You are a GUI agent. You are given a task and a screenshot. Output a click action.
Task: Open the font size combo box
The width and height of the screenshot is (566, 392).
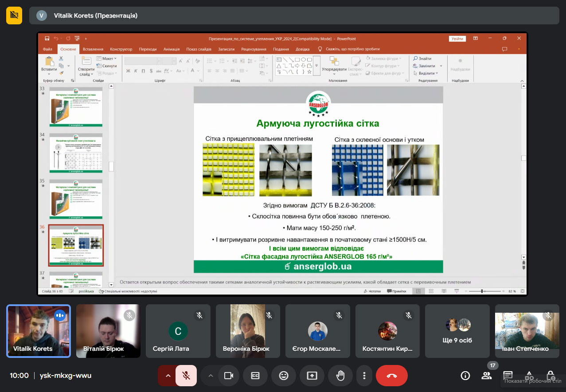pos(168,61)
